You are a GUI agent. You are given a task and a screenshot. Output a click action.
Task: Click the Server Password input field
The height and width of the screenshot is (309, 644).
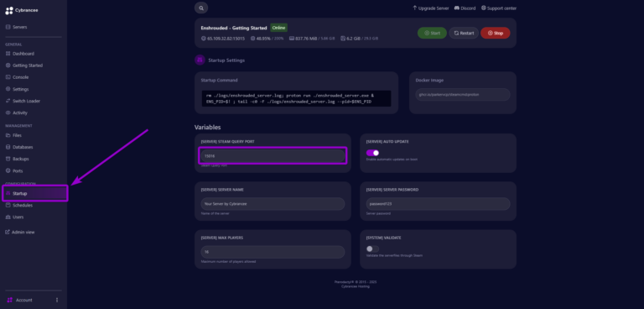pyautogui.click(x=438, y=204)
